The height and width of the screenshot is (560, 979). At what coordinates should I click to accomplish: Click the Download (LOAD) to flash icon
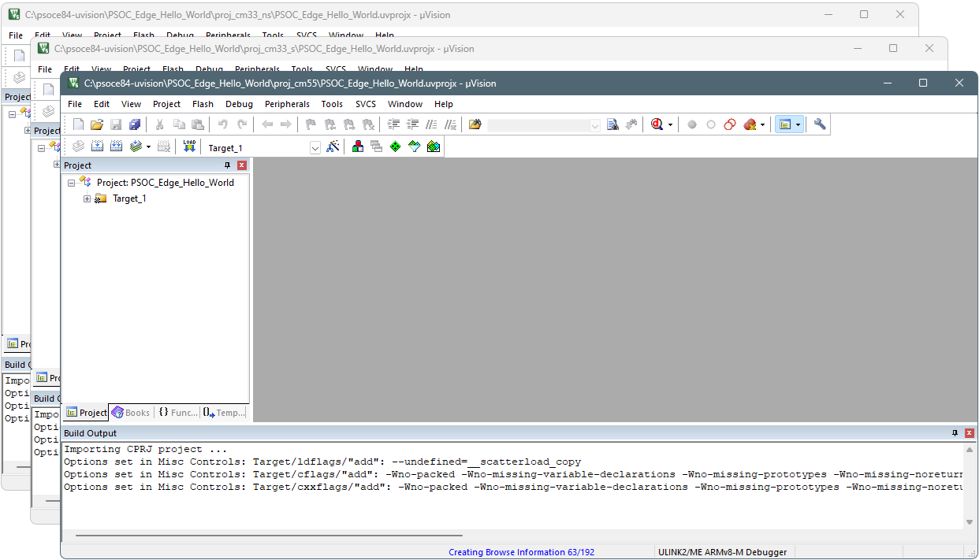coord(189,146)
